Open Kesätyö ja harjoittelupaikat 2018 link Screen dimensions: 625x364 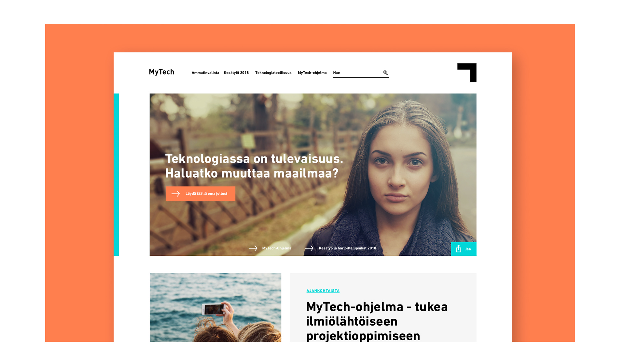(x=347, y=248)
